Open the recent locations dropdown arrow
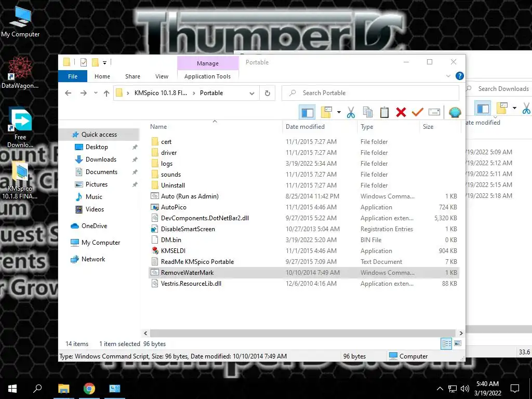Image resolution: width=532 pixels, height=399 pixels. click(96, 93)
